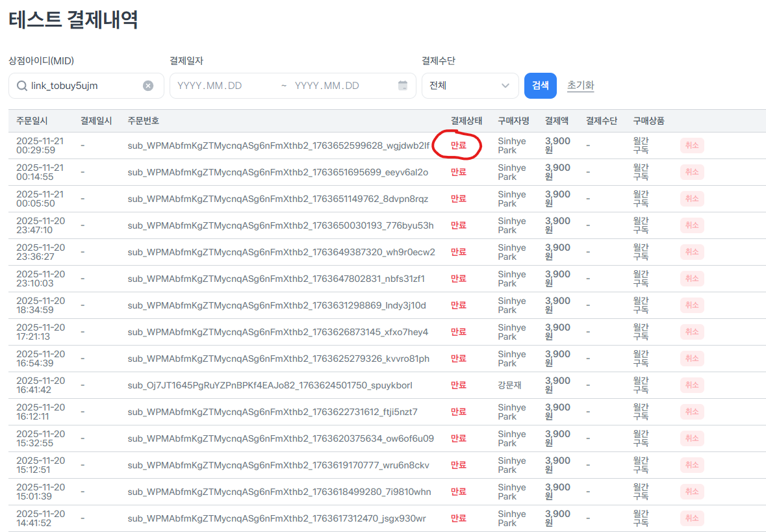766x532 pixels.
Task: Cancel order placed 2025-11-20 23:47:10
Action: 692,225
